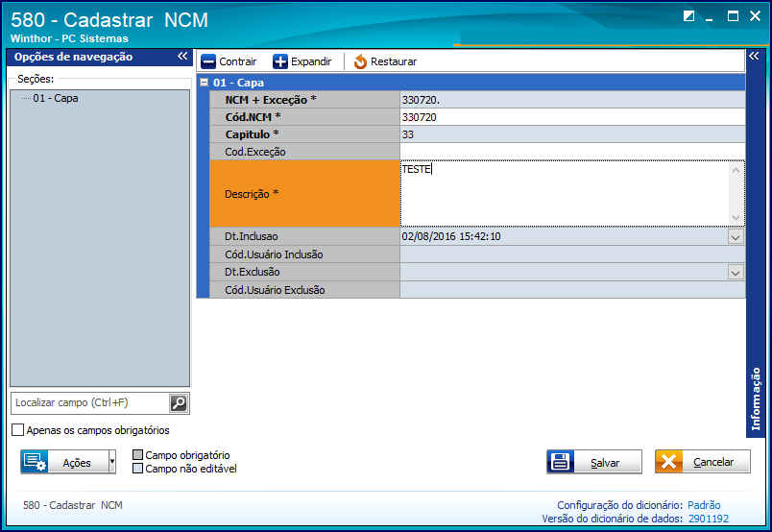Open the Dt.Inclusao date dropdown
The width and height of the screenshot is (772, 532).
click(x=736, y=237)
